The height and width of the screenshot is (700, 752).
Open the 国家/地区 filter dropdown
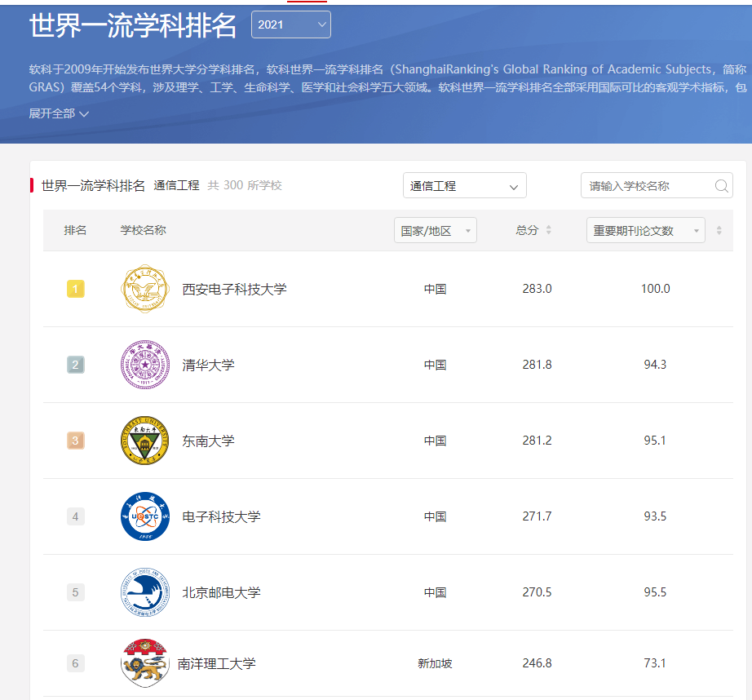435,230
